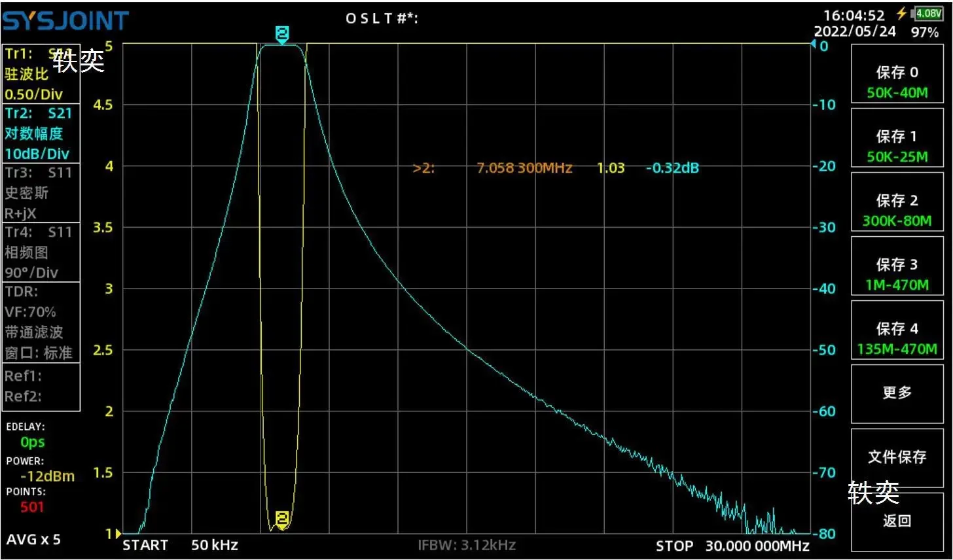Open the TDR settings panel
This screenshot has width=953, height=560.
point(41,322)
